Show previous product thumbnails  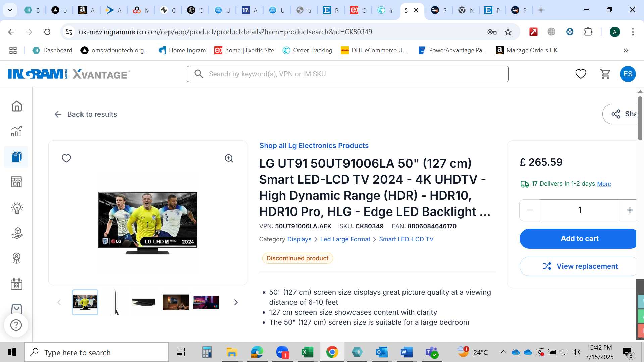[x=59, y=302]
